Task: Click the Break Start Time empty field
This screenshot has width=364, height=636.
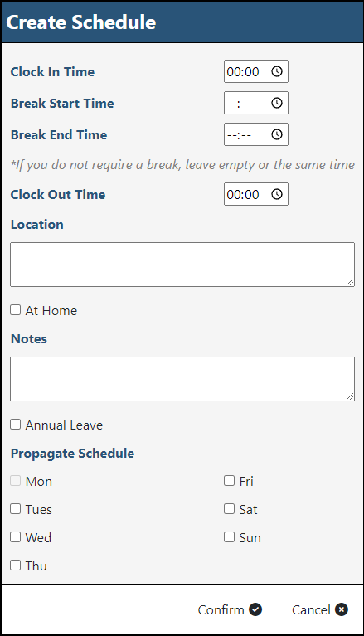Action: point(256,103)
